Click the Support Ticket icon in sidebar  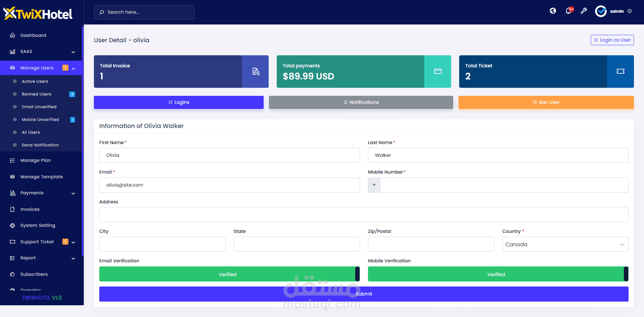pyautogui.click(x=12, y=242)
